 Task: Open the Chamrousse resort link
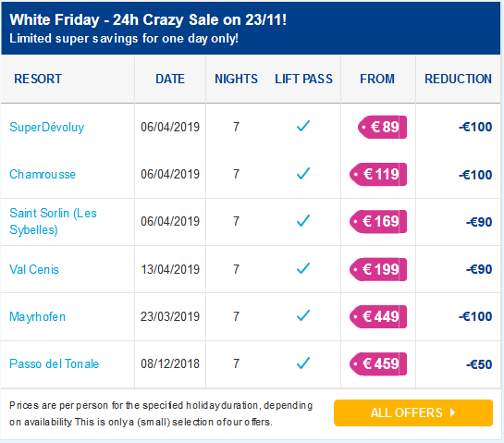coord(43,174)
